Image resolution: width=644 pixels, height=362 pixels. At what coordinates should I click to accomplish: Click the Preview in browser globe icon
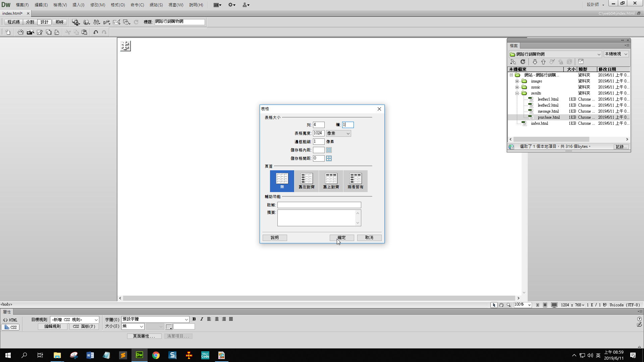[86, 22]
